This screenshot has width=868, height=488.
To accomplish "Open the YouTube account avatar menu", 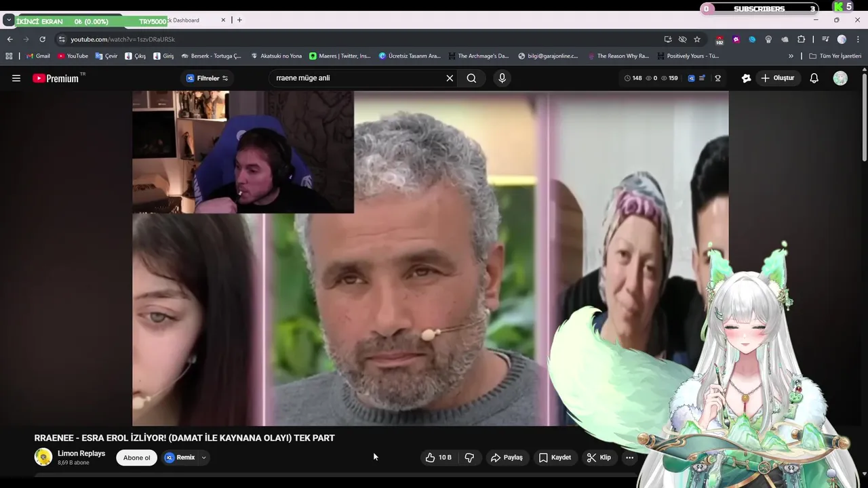I will click(x=840, y=78).
